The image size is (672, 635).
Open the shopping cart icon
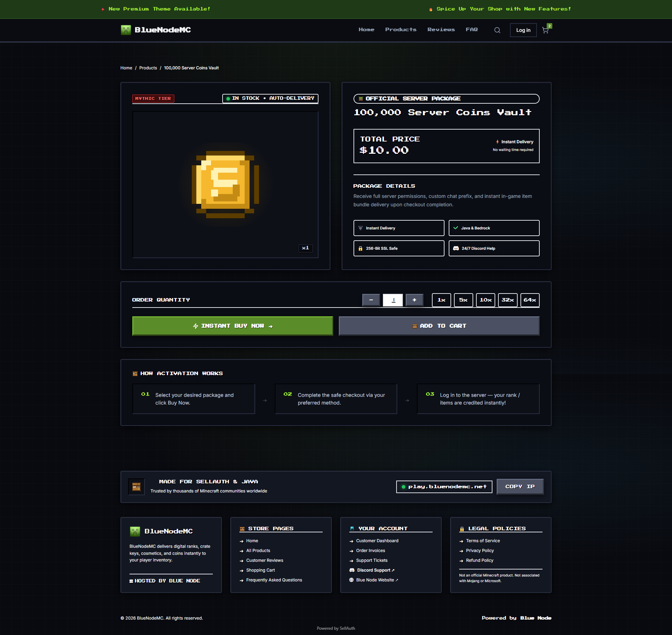(546, 30)
